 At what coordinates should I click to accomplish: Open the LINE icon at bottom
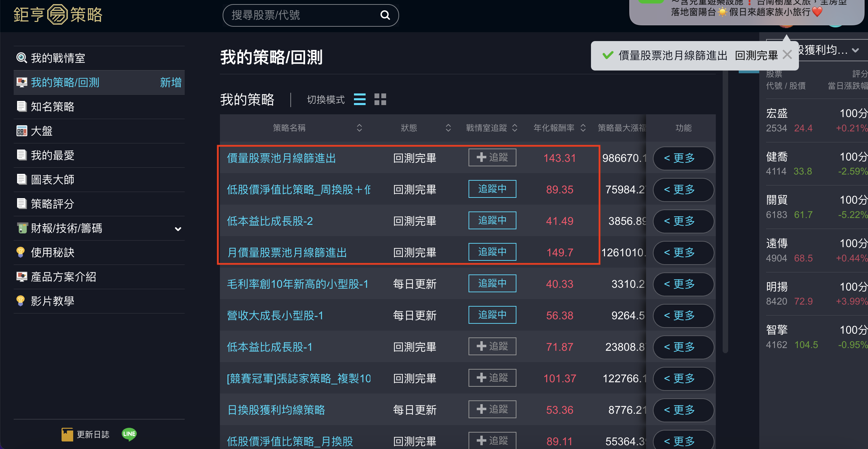coord(129,434)
